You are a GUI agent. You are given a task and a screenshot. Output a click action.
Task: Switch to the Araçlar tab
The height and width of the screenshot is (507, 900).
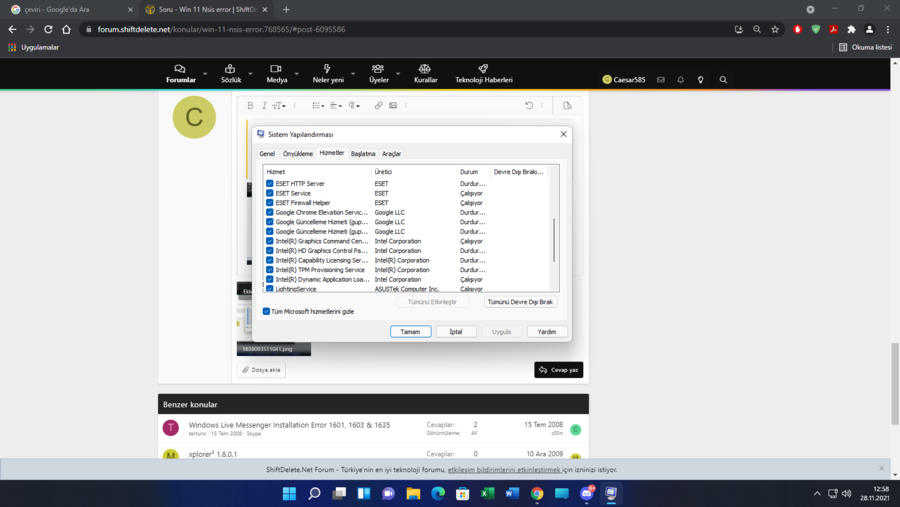[391, 154]
